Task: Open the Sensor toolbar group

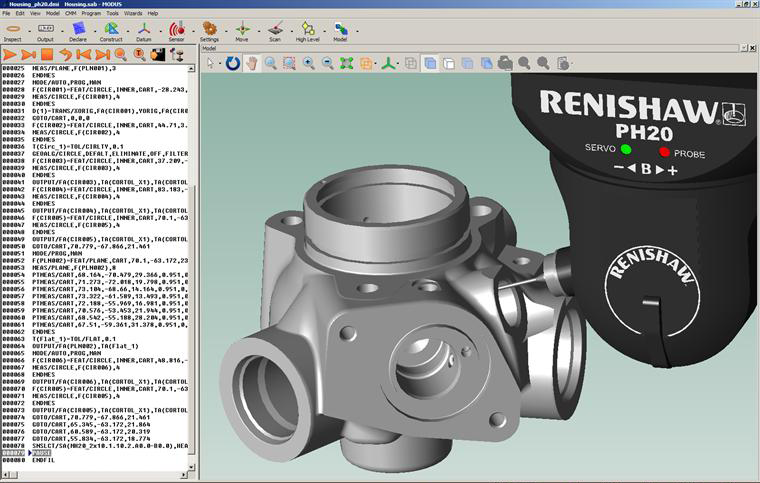Action: [x=176, y=32]
